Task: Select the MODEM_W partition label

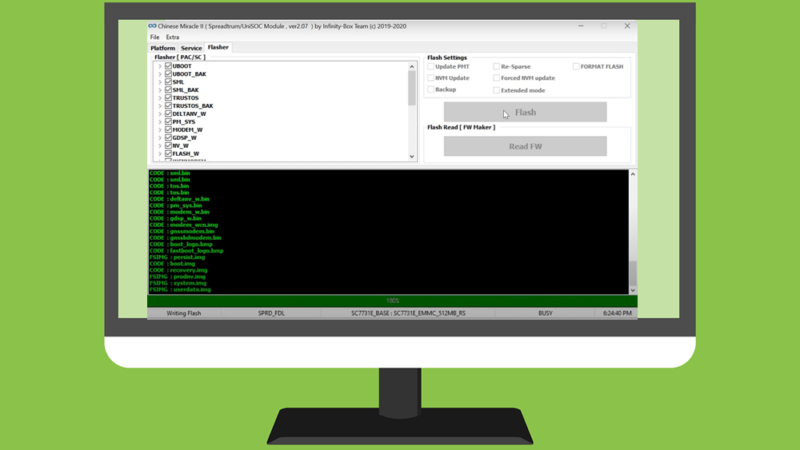Action: (187, 130)
